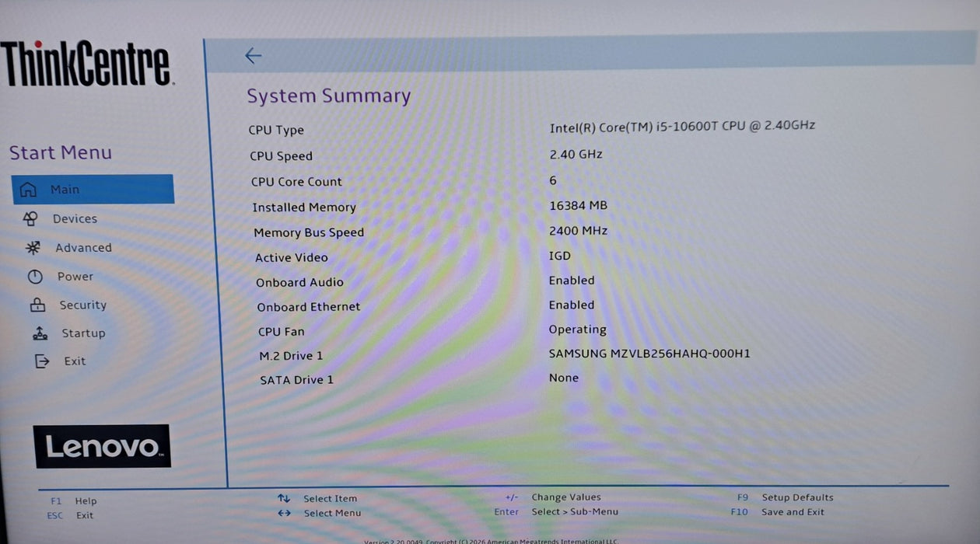Click the Change Values hint
Image resolution: width=980 pixels, height=544 pixels.
[553, 497]
